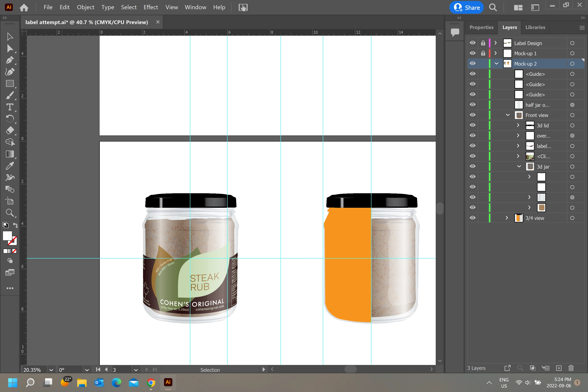
Task: Activate the Zoom tool
Action: pos(9,213)
